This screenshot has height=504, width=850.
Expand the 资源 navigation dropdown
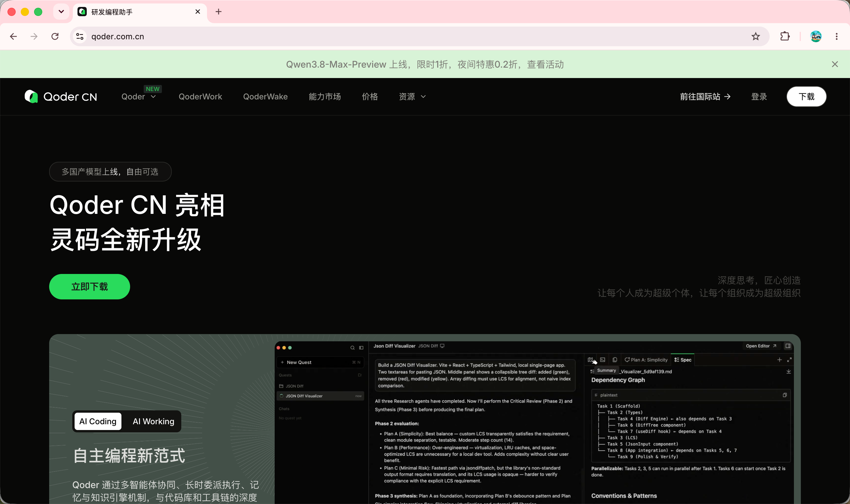click(413, 97)
